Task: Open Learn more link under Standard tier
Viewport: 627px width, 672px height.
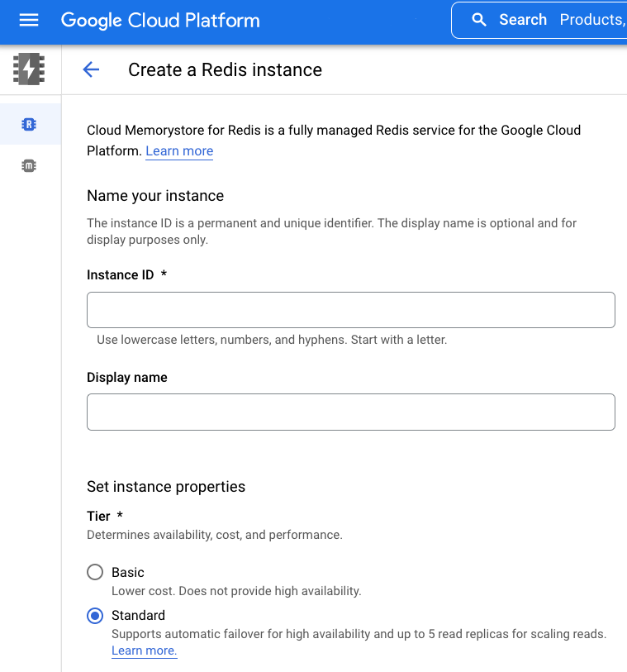Action: (x=144, y=651)
